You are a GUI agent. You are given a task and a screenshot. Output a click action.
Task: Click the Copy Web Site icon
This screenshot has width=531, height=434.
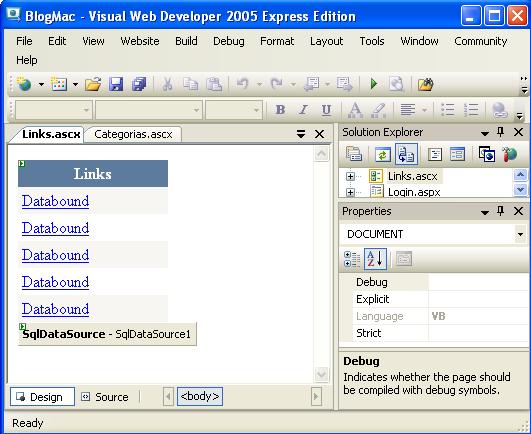pyautogui.click(x=487, y=155)
